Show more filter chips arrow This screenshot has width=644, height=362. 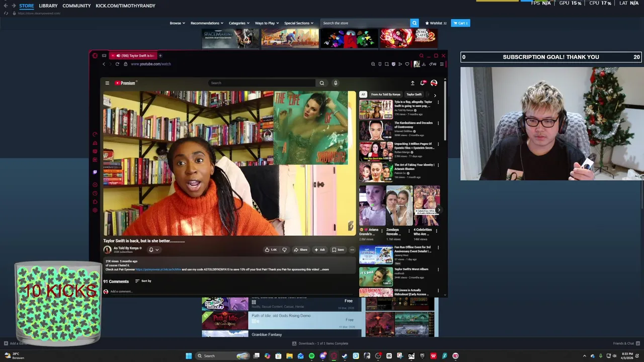(435, 95)
